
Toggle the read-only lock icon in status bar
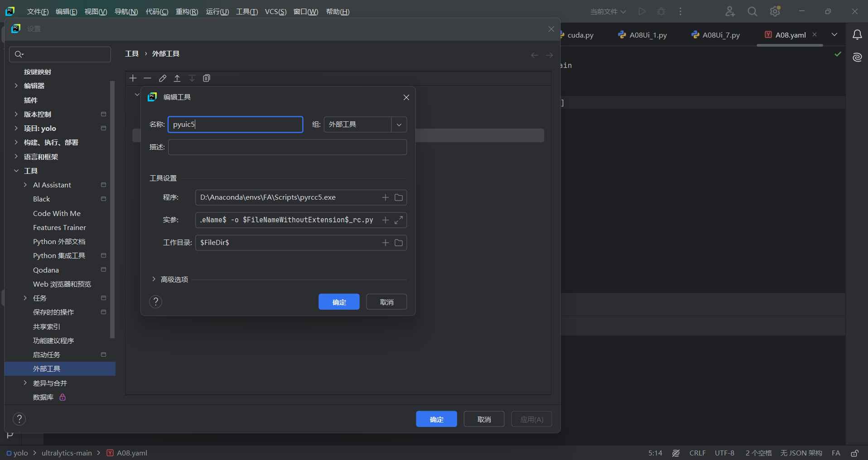(x=854, y=453)
